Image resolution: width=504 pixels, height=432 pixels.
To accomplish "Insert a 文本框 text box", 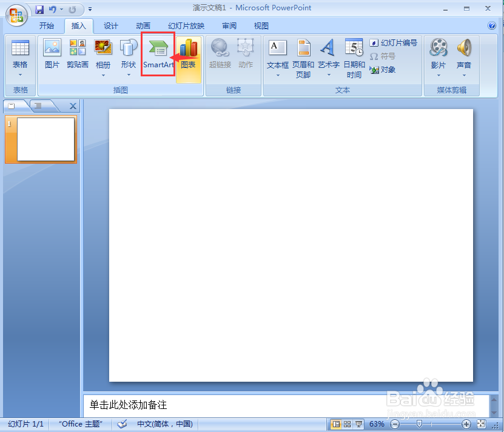I will pos(278,58).
